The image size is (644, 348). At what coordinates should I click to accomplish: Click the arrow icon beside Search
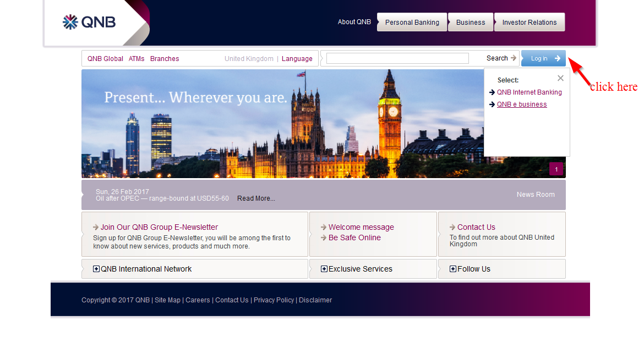click(514, 58)
